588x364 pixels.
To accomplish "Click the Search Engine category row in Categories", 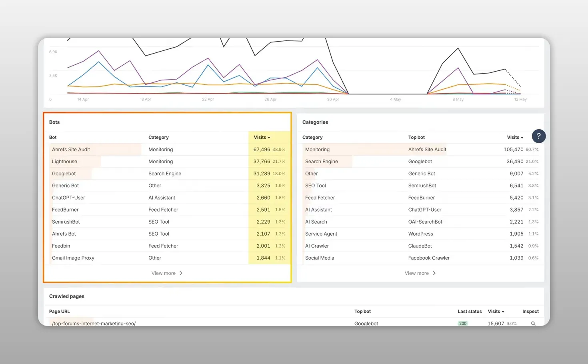I will (420, 162).
